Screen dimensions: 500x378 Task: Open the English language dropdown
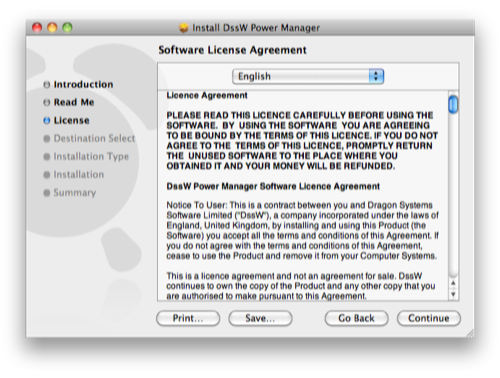[x=308, y=76]
